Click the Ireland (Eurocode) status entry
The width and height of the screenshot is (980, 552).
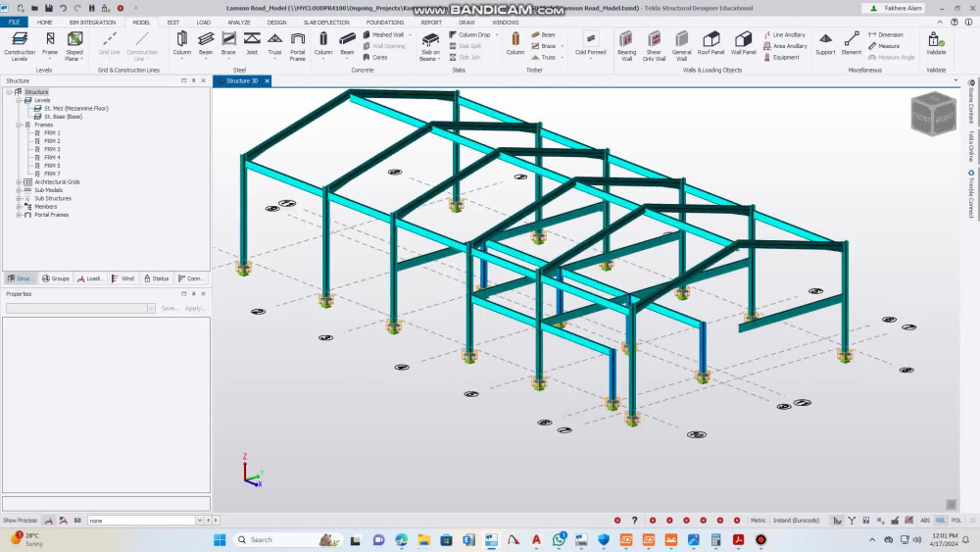click(796, 520)
